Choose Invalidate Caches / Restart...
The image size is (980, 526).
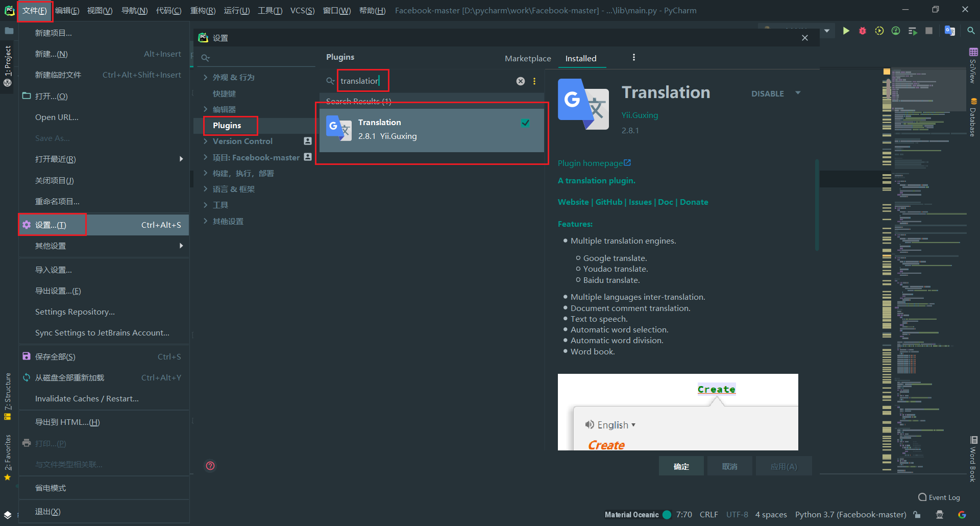pos(104,399)
